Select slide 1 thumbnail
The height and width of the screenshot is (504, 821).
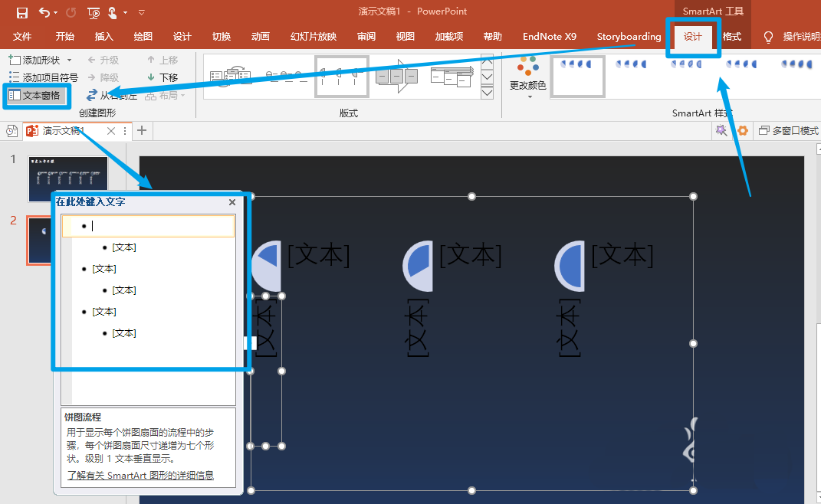tap(68, 179)
